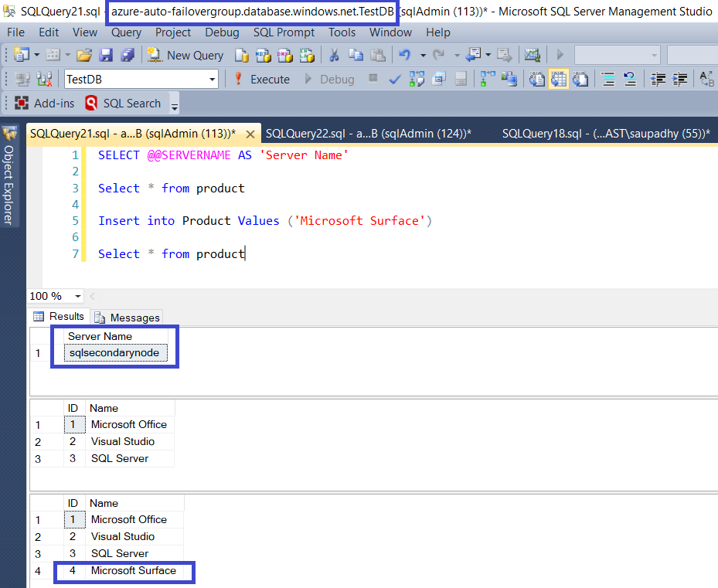This screenshot has height=588, width=718.
Task: Switch output to Results to File
Action: pos(580,80)
